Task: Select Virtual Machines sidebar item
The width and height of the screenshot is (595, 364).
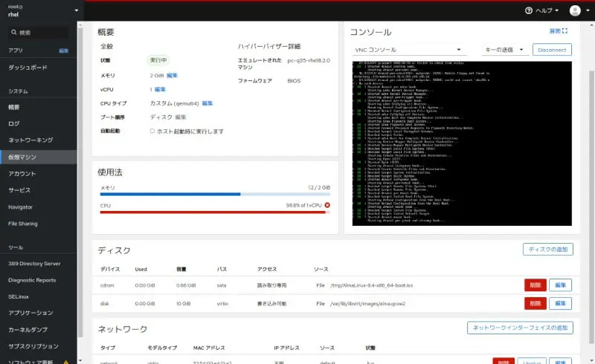Action: (x=39, y=157)
